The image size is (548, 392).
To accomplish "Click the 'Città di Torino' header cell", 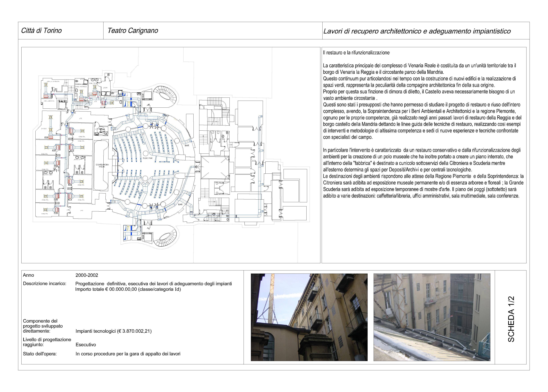I will [41, 31].
